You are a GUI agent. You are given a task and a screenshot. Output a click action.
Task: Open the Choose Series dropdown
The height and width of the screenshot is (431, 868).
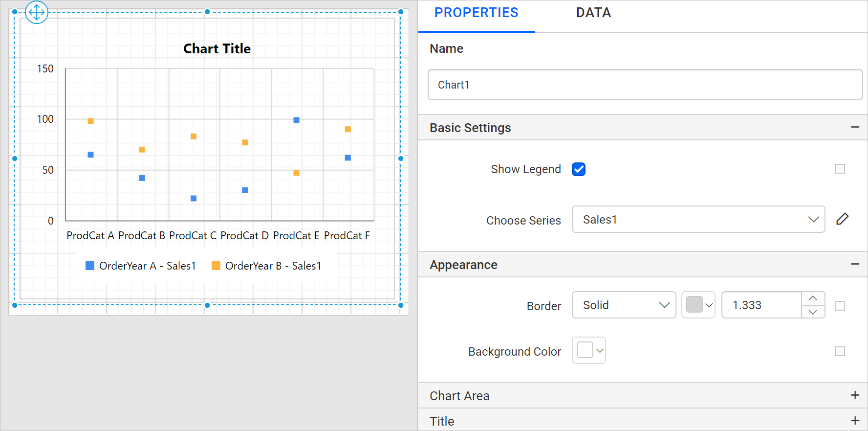tap(698, 219)
